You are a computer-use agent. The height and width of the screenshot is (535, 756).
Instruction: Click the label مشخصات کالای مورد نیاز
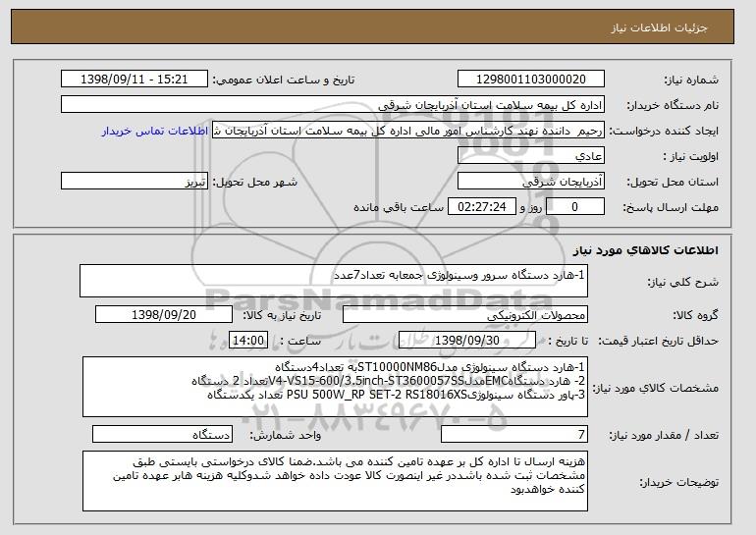coord(656,388)
